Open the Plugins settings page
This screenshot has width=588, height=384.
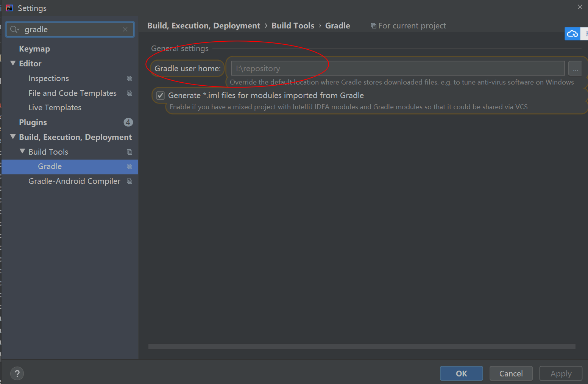tap(33, 122)
